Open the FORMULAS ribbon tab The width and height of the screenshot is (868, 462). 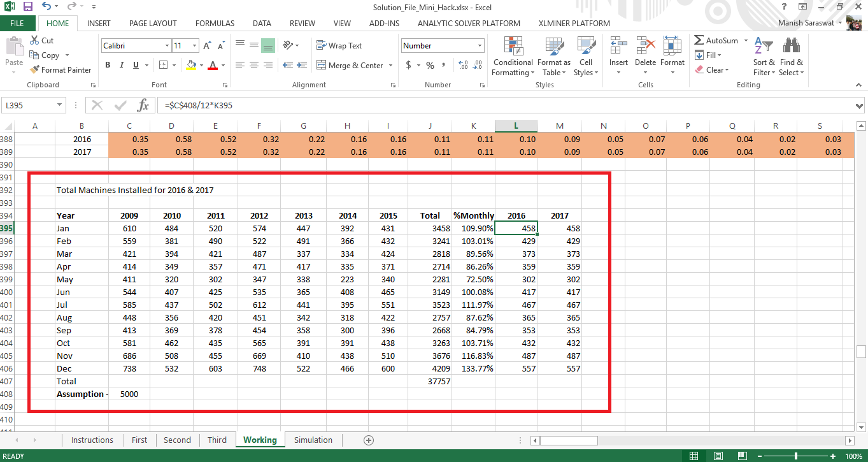[215, 24]
